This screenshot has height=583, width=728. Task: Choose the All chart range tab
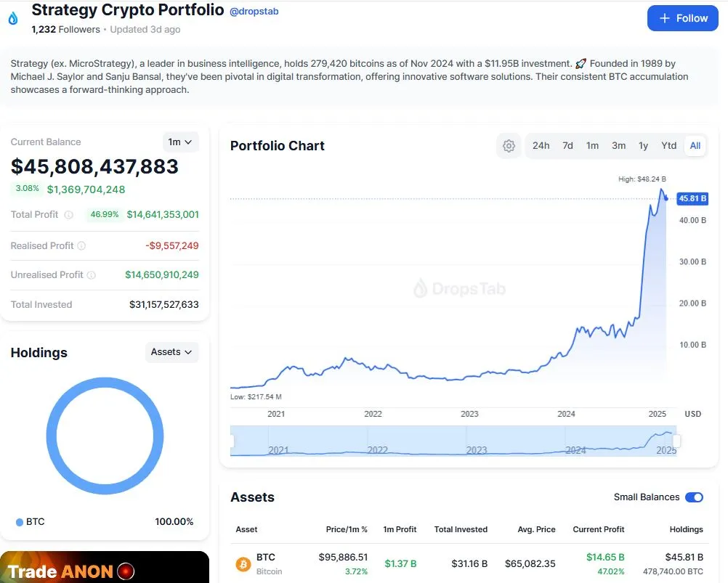pos(695,146)
